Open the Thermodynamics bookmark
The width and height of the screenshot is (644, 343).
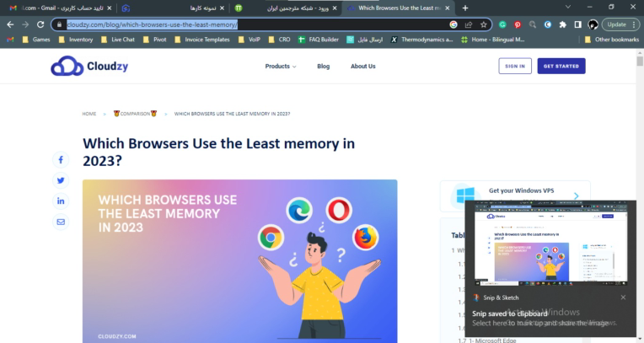click(421, 40)
